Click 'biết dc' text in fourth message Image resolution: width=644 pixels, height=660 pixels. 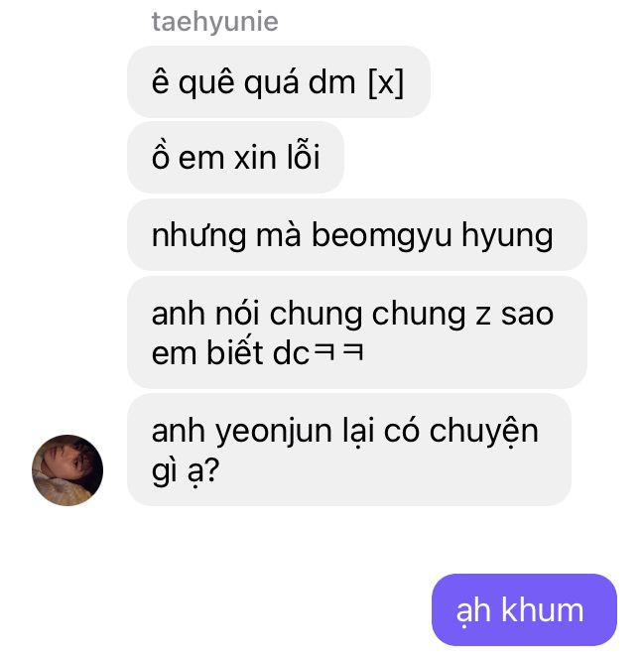[258, 352]
